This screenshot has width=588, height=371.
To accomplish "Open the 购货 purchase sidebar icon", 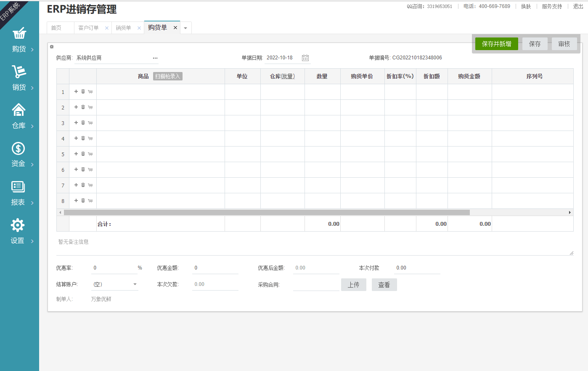I will click(x=19, y=34).
